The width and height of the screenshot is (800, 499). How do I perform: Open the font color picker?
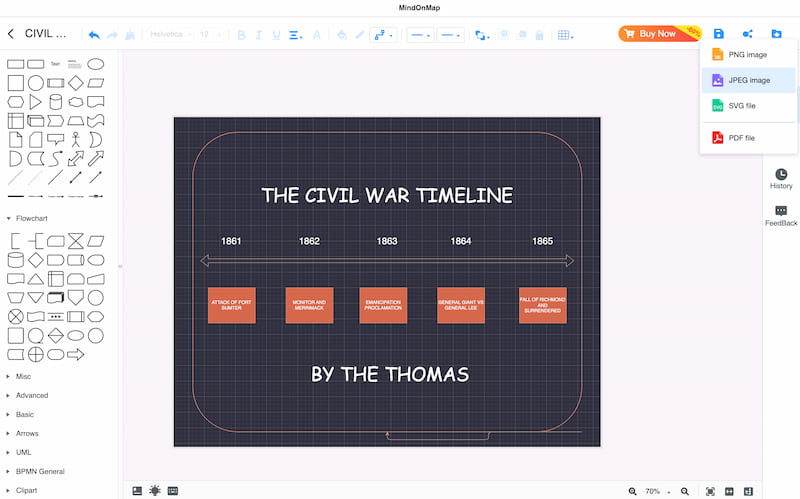point(317,35)
